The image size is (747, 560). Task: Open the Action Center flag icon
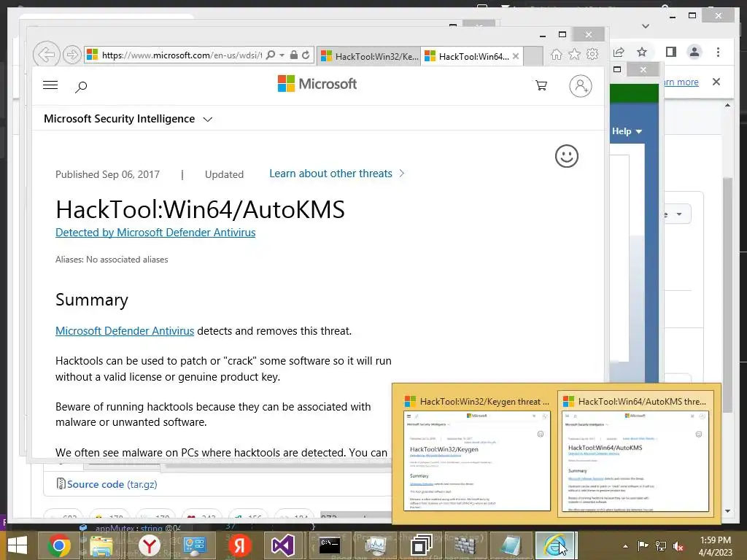[x=643, y=546]
